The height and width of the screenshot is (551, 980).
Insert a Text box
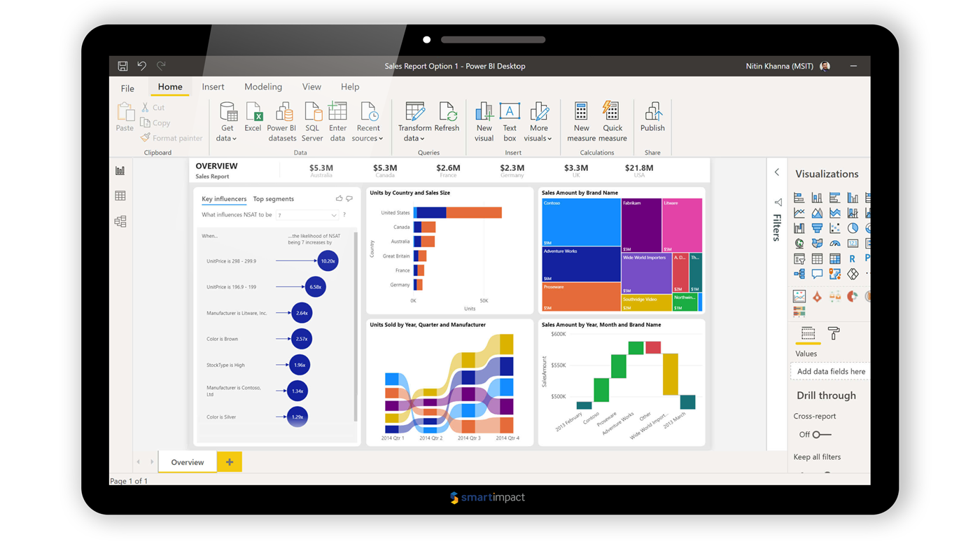(x=510, y=122)
